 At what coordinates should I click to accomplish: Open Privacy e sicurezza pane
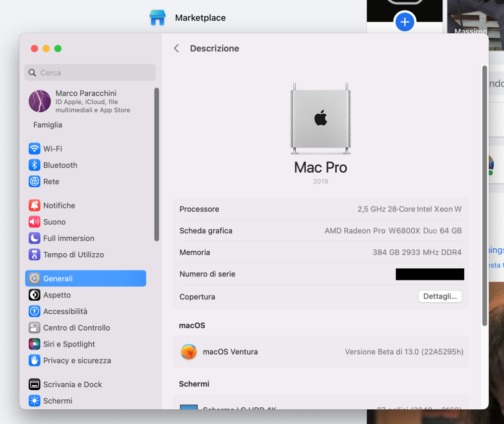[86, 361]
